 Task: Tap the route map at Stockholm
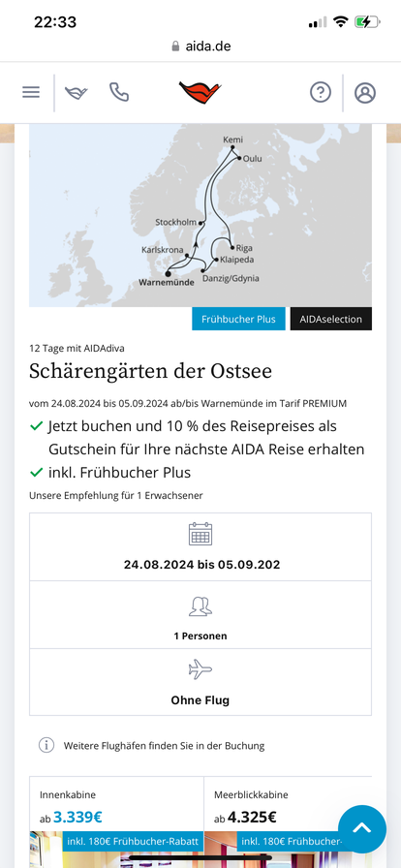[201, 223]
